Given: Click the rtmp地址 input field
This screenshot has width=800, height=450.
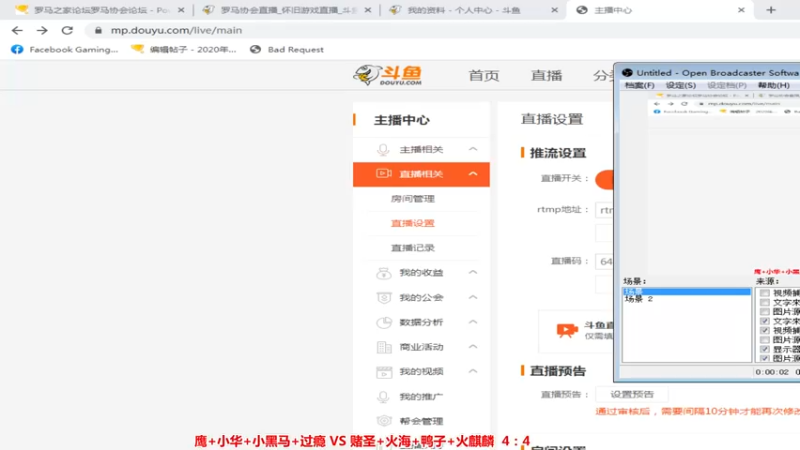Looking at the screenshot, I should pyautogui.click(x=605, y=210).
